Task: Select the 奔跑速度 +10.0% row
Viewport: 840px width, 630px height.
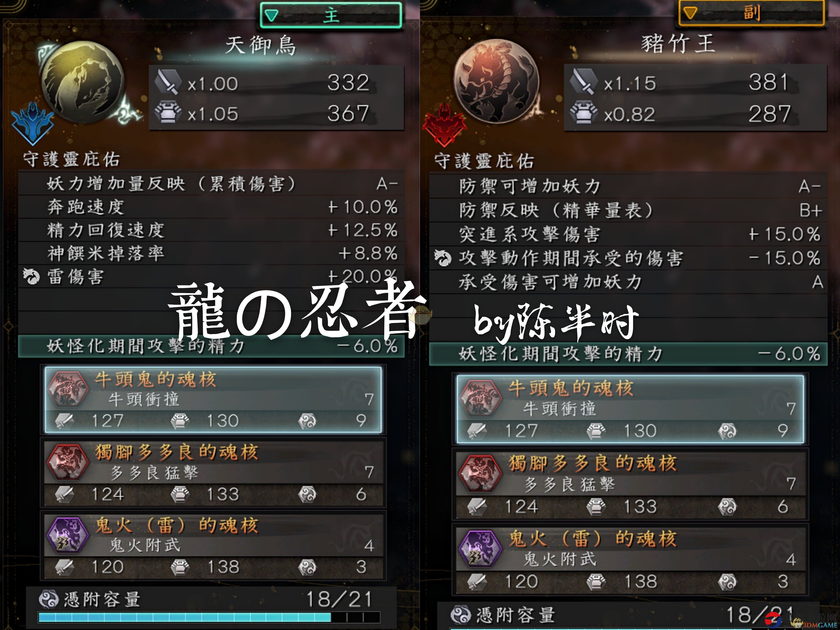Action: 211,207
